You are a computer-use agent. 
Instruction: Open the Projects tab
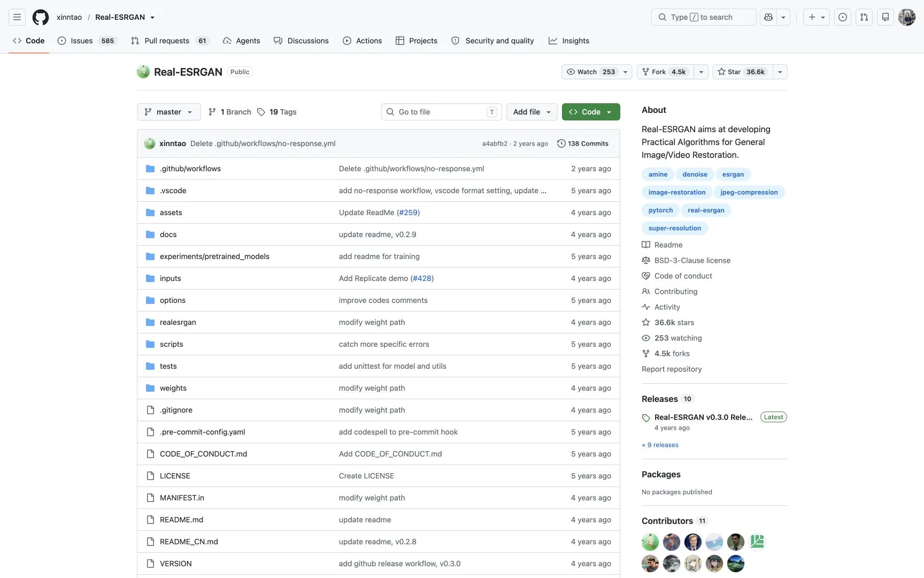click(x=417, y=41)
